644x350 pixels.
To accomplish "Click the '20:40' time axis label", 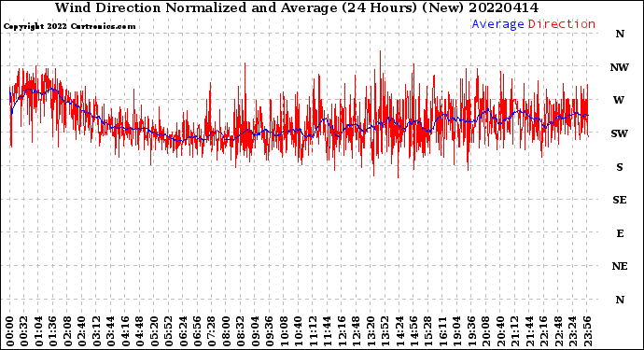I will point(500,331).
